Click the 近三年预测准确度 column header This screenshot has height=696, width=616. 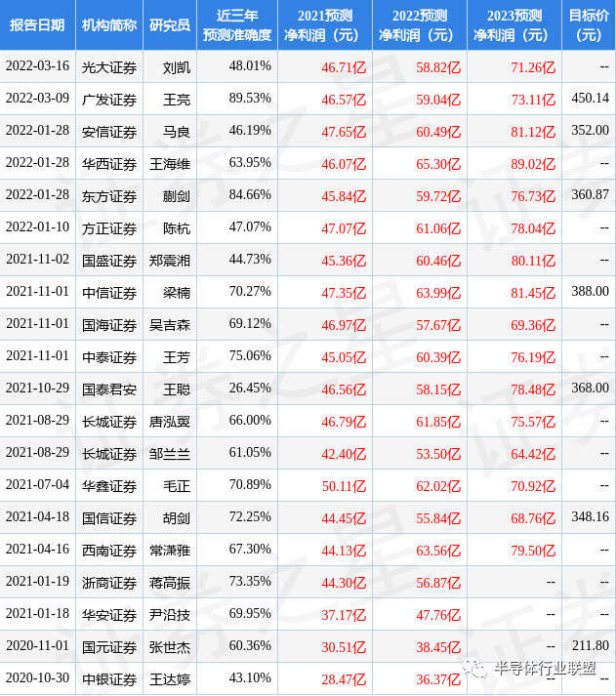tap(237, 24)
